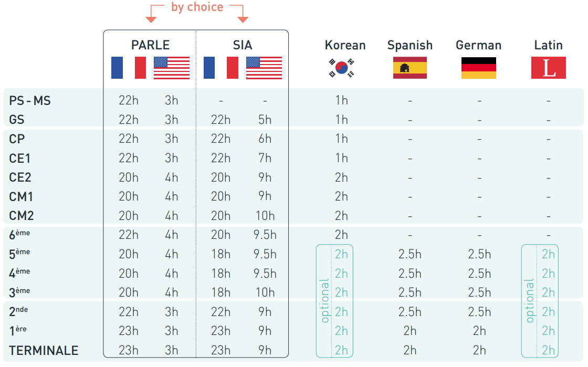Click the French flag under SIA
Screen dimensions: 588x367
221,68
